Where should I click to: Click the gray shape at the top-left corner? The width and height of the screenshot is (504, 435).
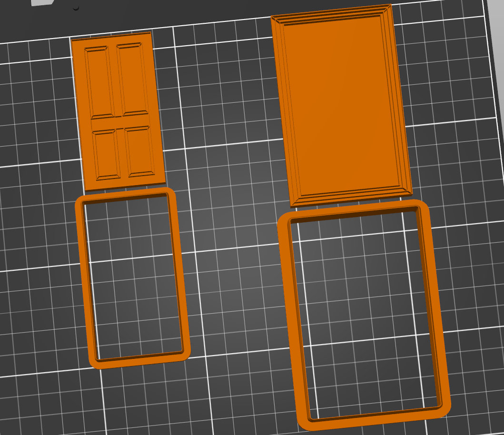point(43,2)
